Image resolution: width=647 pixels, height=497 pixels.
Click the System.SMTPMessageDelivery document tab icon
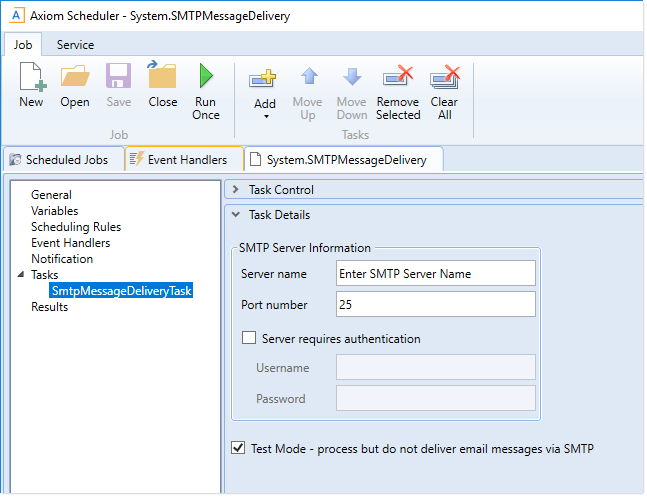255,160
